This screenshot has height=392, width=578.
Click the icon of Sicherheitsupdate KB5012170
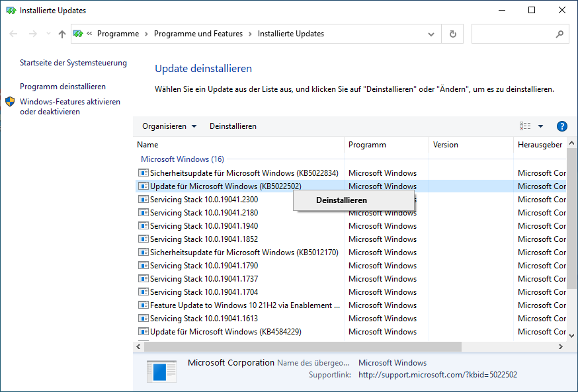(x=143, y=253)
